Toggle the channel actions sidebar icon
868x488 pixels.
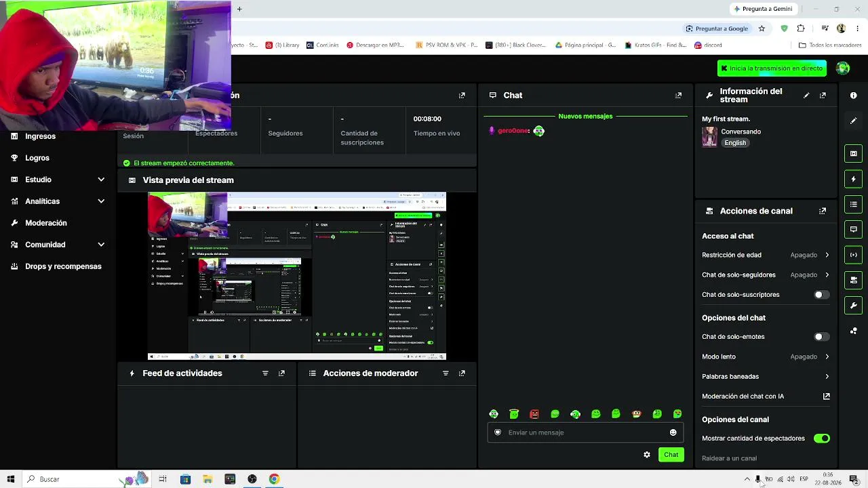(x=853, y=280)
